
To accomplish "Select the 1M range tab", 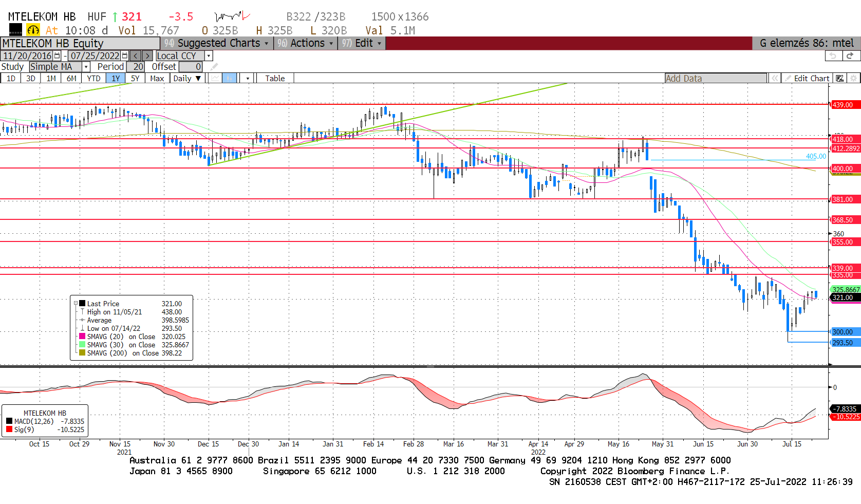I will coord(51,78).
